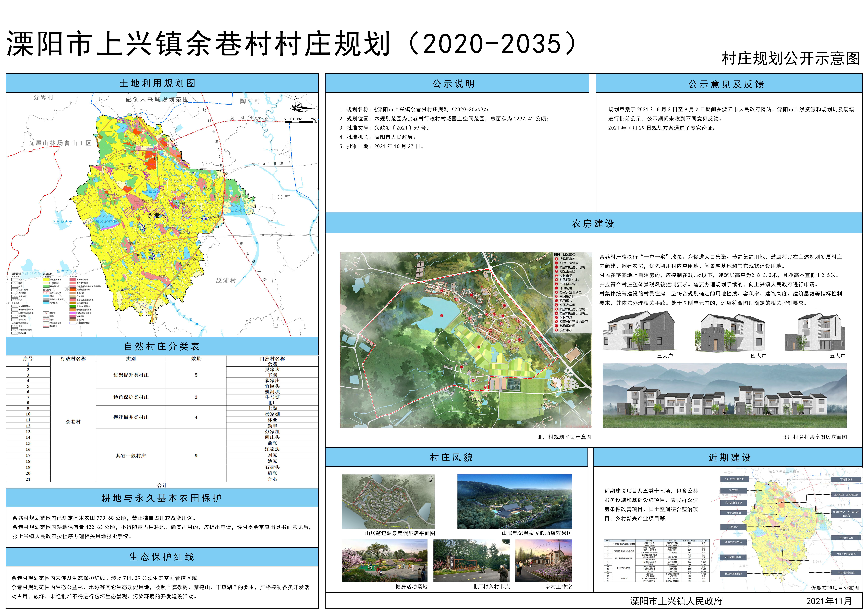This screenshot has width=868, height=614.
Task: Click the legend marker number 7 beside 生态停车场
Action: [x=556, y=284]
